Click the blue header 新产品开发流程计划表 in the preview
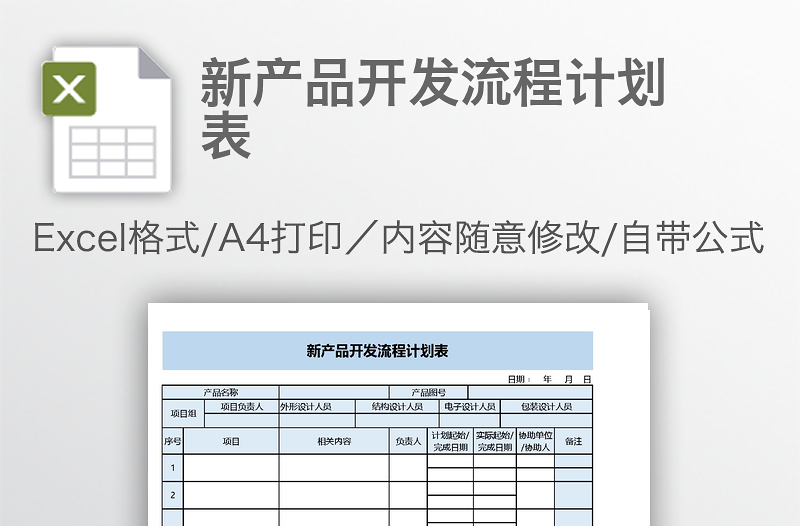This screenshot has width=800, height=526. coord(378,350)
